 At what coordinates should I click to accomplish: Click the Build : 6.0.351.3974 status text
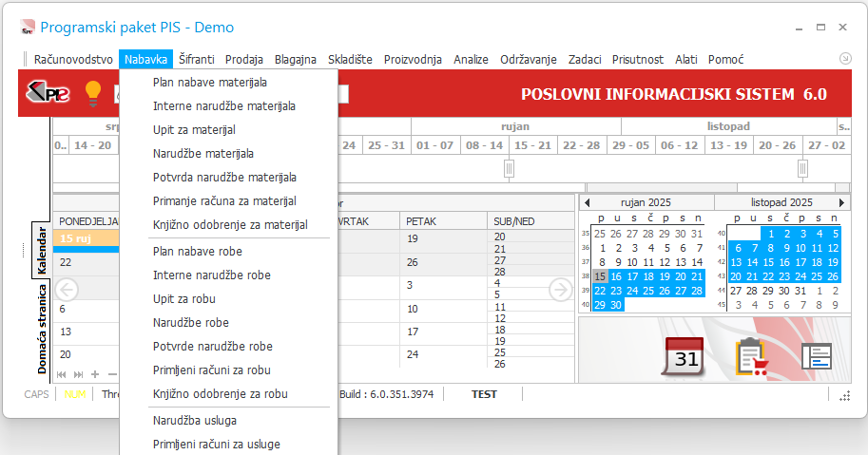[387, 394]
